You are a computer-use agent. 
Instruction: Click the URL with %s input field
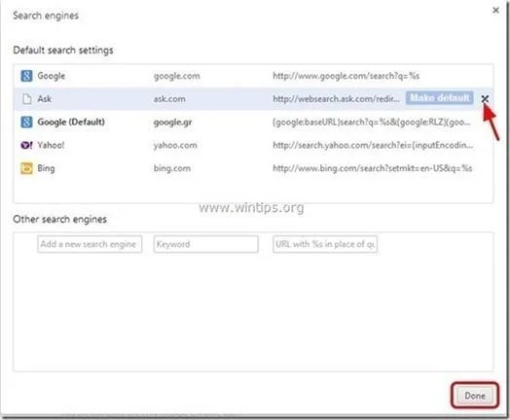point(325,244)
